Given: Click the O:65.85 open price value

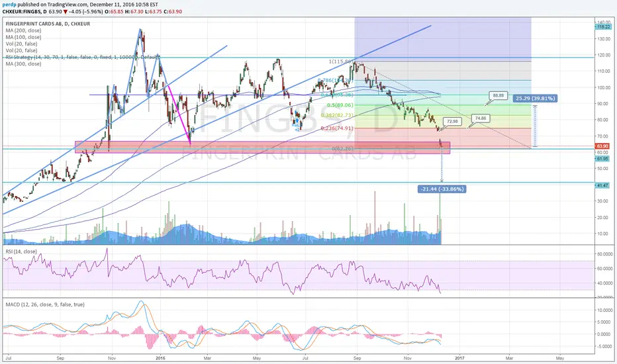Looking at the screenshot, I should (x=115, y=12).
